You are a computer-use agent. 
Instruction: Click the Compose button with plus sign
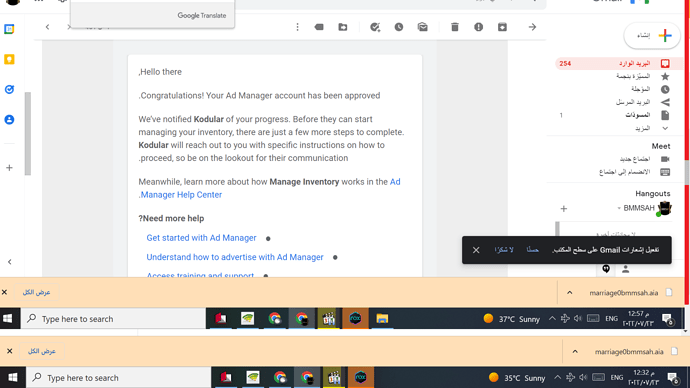point(652,35)
